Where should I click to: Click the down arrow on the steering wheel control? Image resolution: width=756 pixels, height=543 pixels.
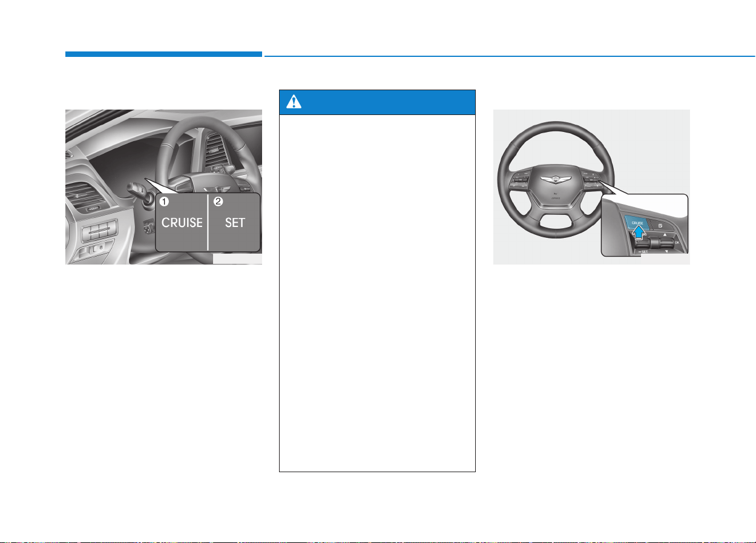point(666,251)
